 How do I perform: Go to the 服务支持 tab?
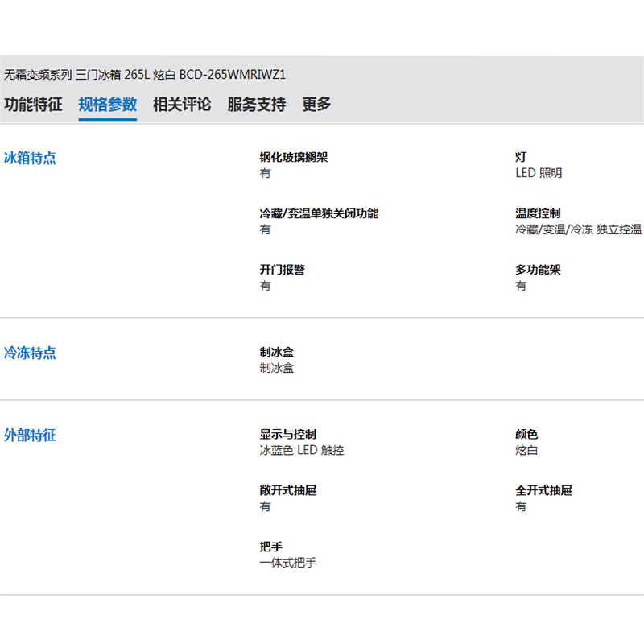256,105
